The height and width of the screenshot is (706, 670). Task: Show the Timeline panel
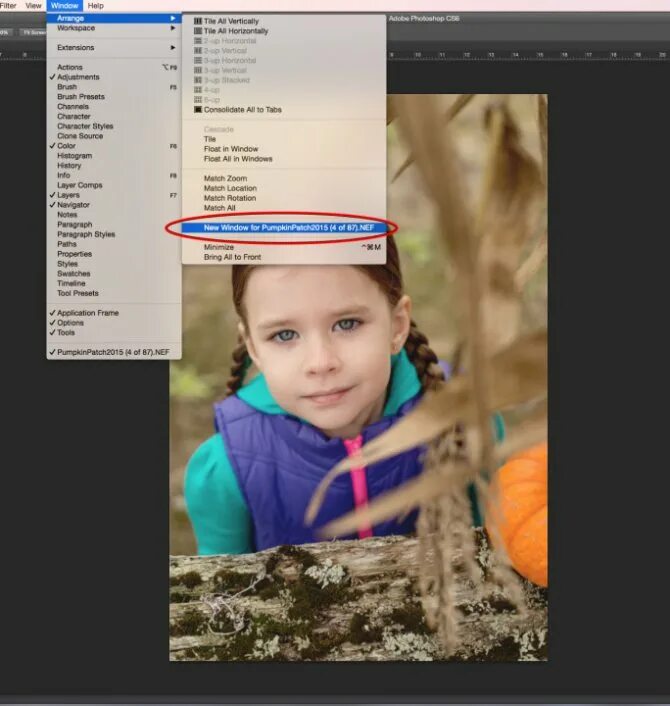(x=114, y=284)
